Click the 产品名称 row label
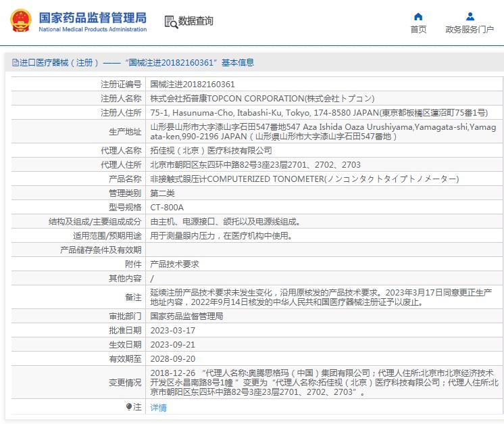504x424 pixels. [x=125, y=179]
